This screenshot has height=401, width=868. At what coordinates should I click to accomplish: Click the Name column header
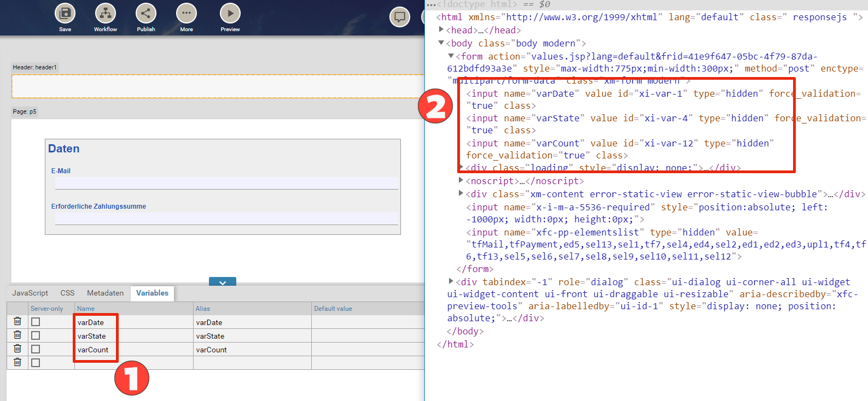tap(133, 309)
